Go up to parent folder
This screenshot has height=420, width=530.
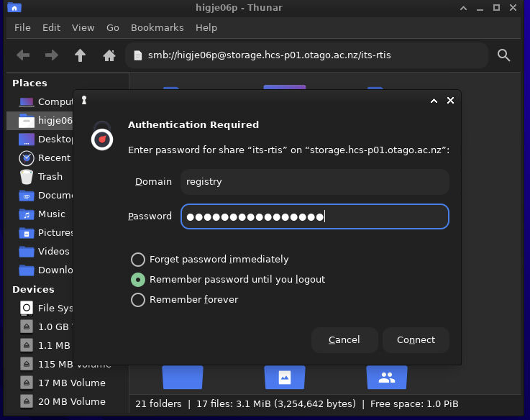tap(81, 55)
